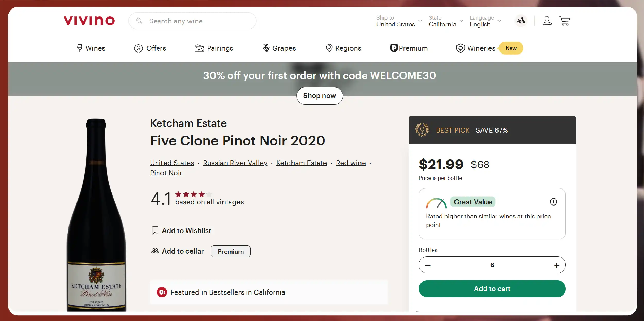Screen dimensions: 644x321
Task: Open the Wines menu
Action: coord(91,48)
